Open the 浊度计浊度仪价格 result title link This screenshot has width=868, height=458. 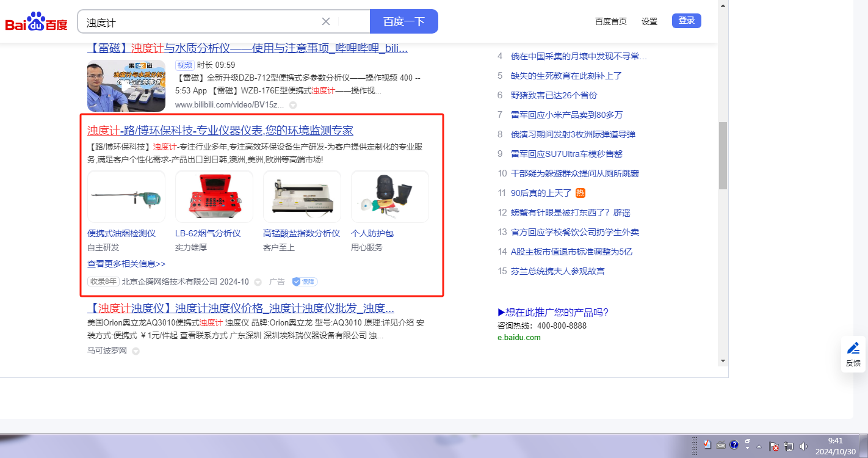[x=241, y=308]
